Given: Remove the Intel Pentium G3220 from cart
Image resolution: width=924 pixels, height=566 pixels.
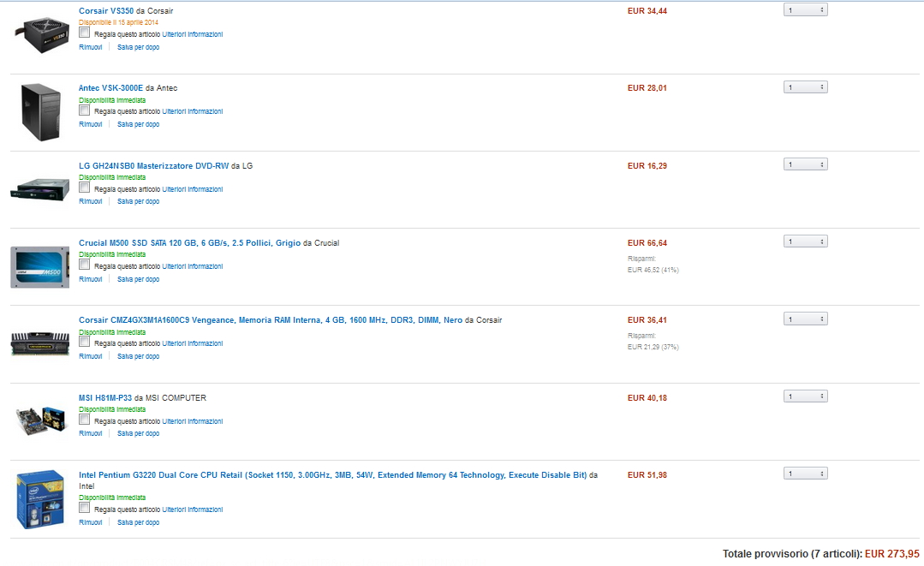Looking at the screenshot, I should pos(91,522).
